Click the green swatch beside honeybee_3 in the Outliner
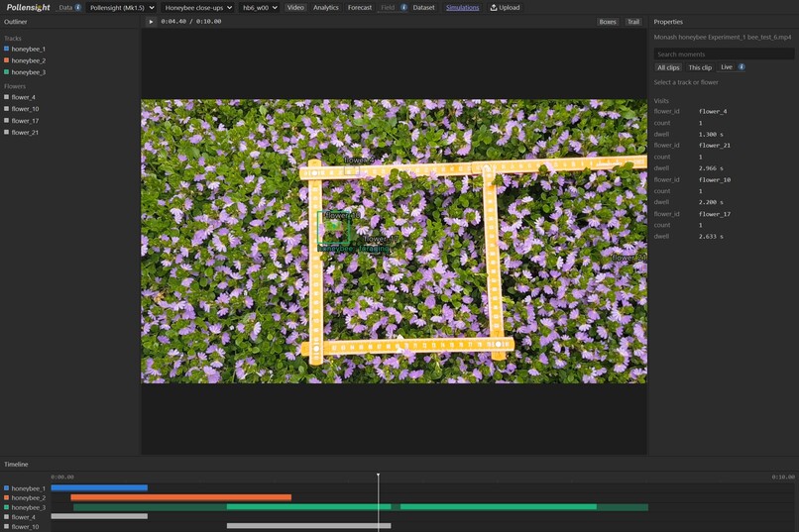799x532 pixels. click(7, 71)
